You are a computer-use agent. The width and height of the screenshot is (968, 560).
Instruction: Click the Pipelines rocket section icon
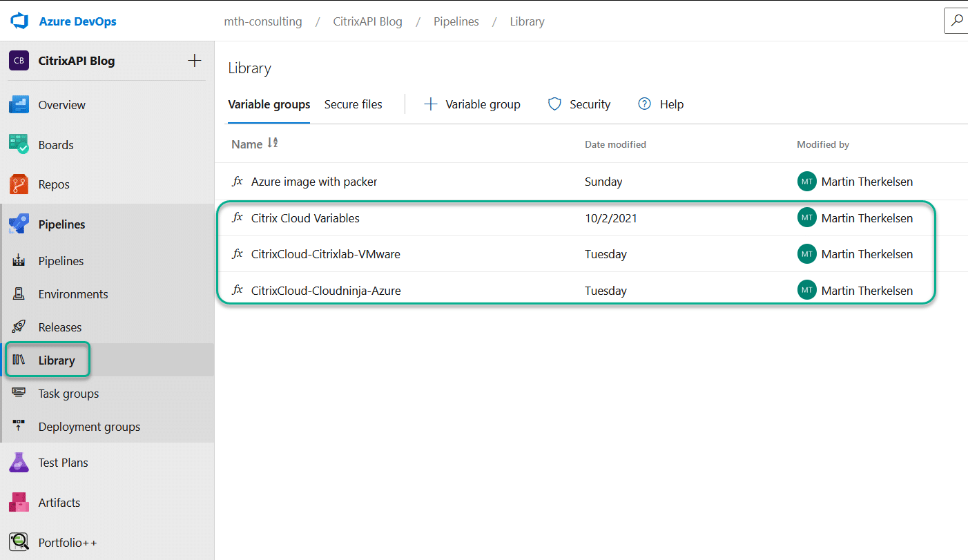19,224
